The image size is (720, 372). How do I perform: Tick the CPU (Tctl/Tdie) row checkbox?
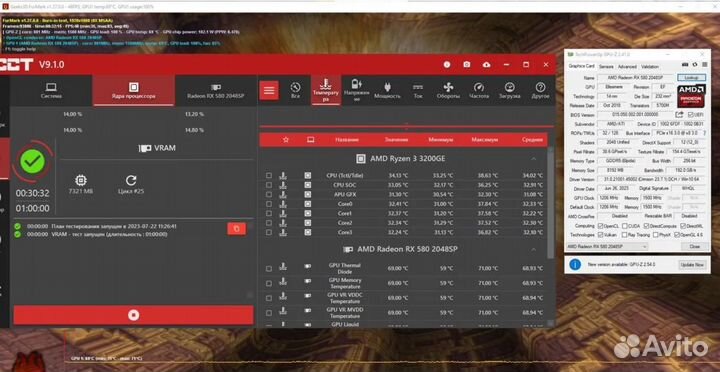pos(269,175)
